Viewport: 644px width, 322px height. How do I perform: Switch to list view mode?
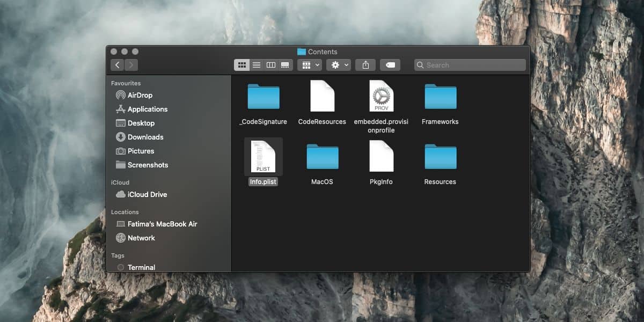257,65
